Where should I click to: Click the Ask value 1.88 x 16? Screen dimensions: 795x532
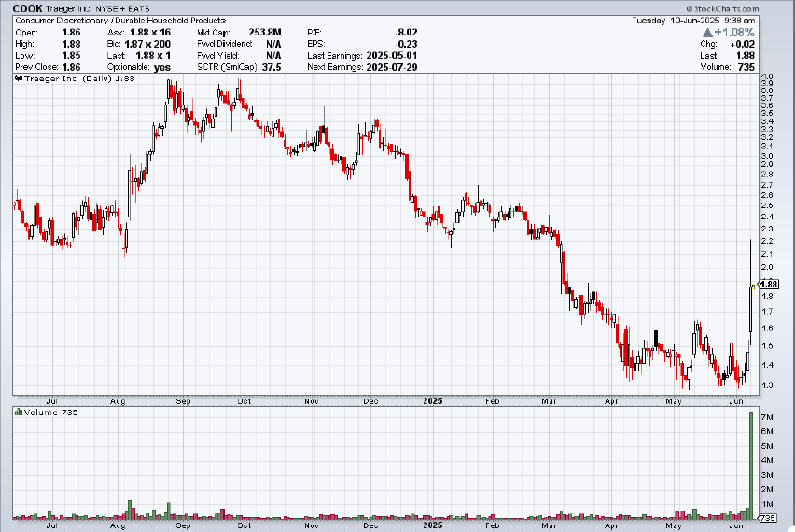click(x=150, y=32)
